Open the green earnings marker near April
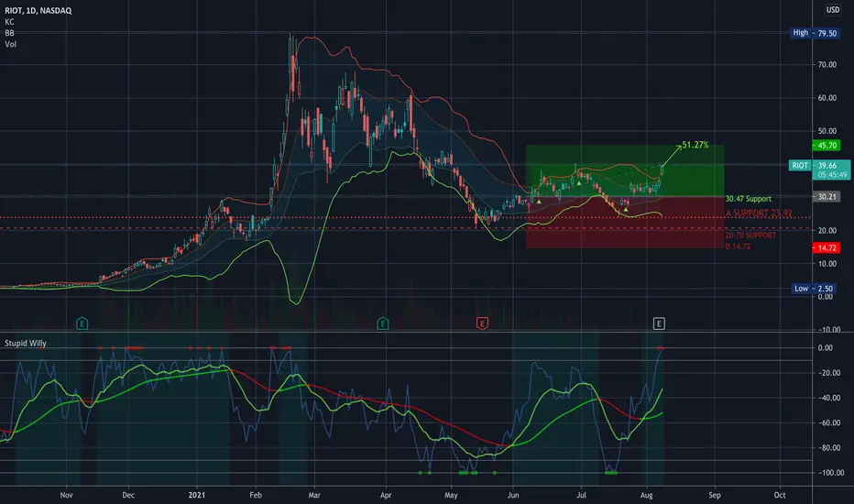This screenshot has width=854, height=504. pos(382,323)
